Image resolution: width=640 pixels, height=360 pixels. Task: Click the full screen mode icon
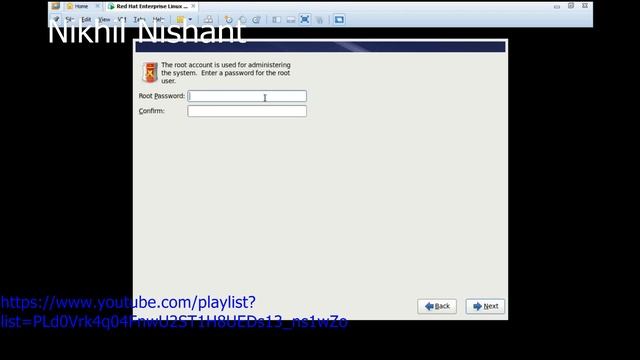click(305, 19)
